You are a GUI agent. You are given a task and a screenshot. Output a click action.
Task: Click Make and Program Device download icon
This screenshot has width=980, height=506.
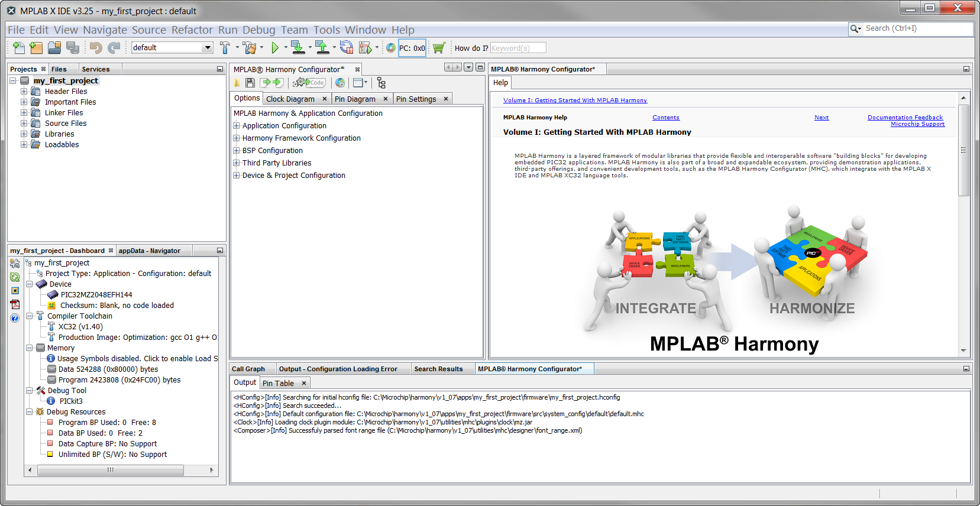pos(298,48)
